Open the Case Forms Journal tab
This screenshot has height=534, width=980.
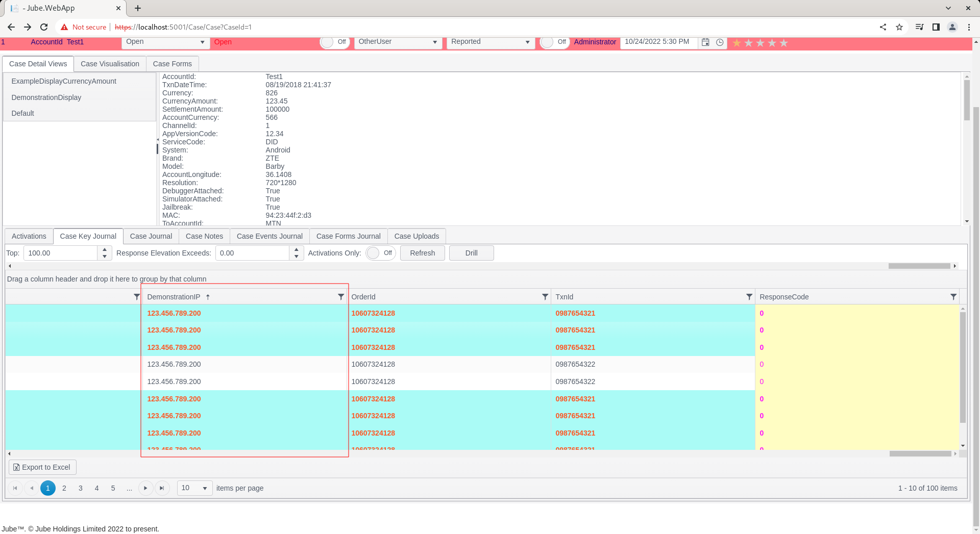349,236
